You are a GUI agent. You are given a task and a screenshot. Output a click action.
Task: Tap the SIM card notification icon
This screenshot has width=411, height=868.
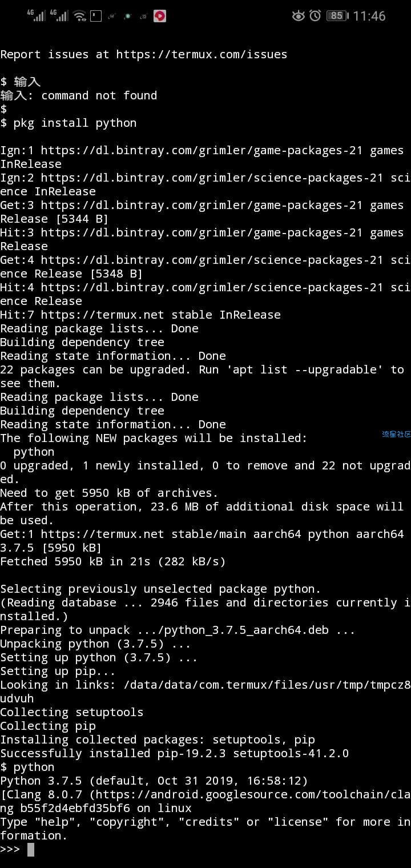(x=96, y=16)
